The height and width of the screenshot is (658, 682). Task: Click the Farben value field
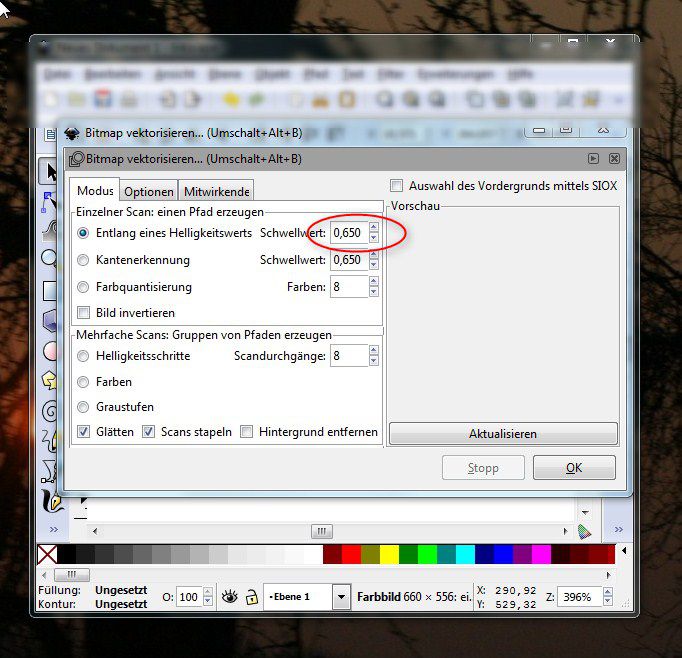point(349,287)
